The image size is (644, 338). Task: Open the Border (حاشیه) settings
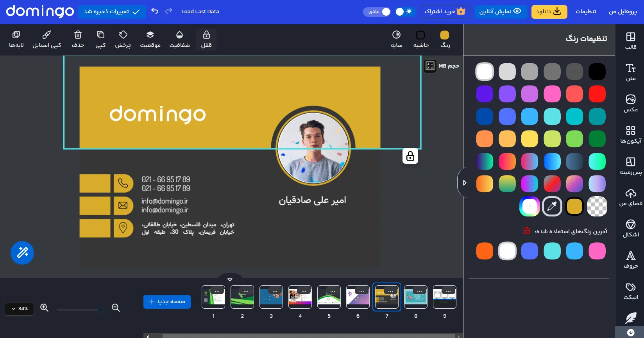point(421,39)
